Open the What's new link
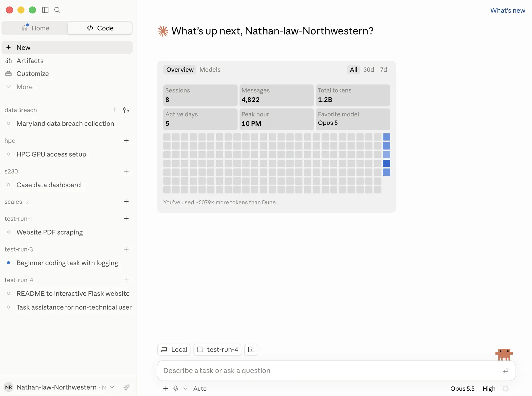 click(508, 10)
